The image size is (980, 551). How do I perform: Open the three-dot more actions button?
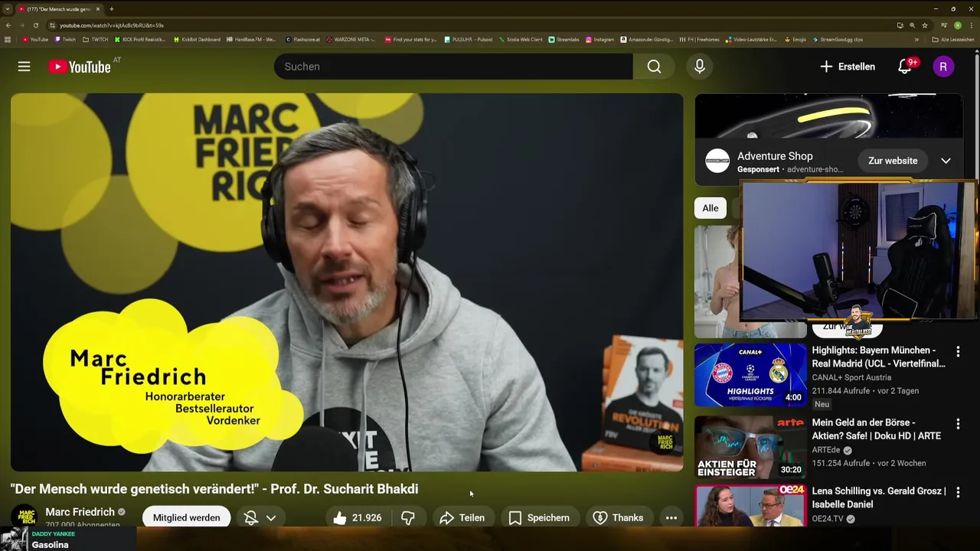tap(671, 518)
